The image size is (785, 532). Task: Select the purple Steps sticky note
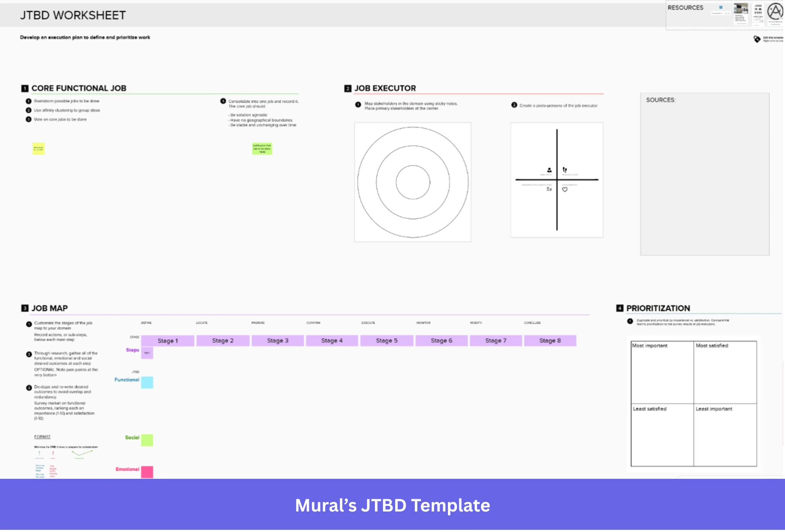[147, 353]
